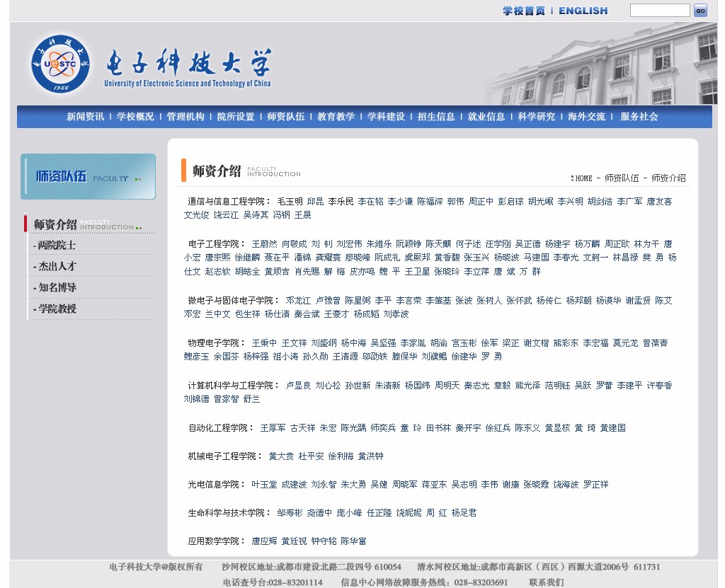Choose 知名博导 from the sidebar list
The image size is (725, 588).
tap(56, 288)
